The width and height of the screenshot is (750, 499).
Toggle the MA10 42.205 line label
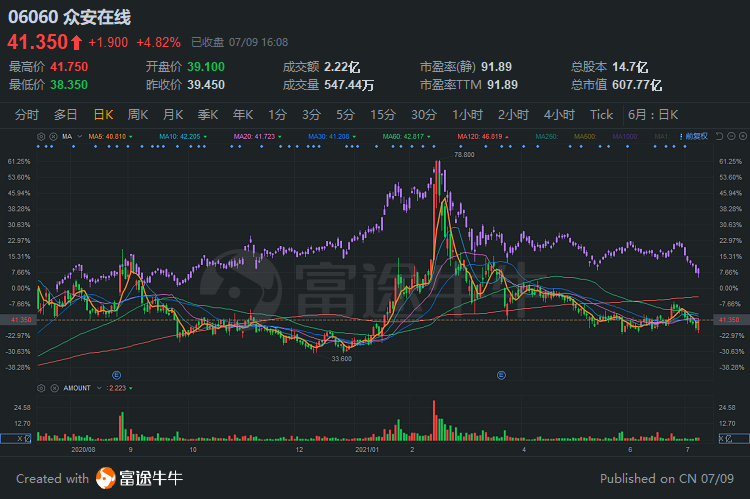[180, 137]
